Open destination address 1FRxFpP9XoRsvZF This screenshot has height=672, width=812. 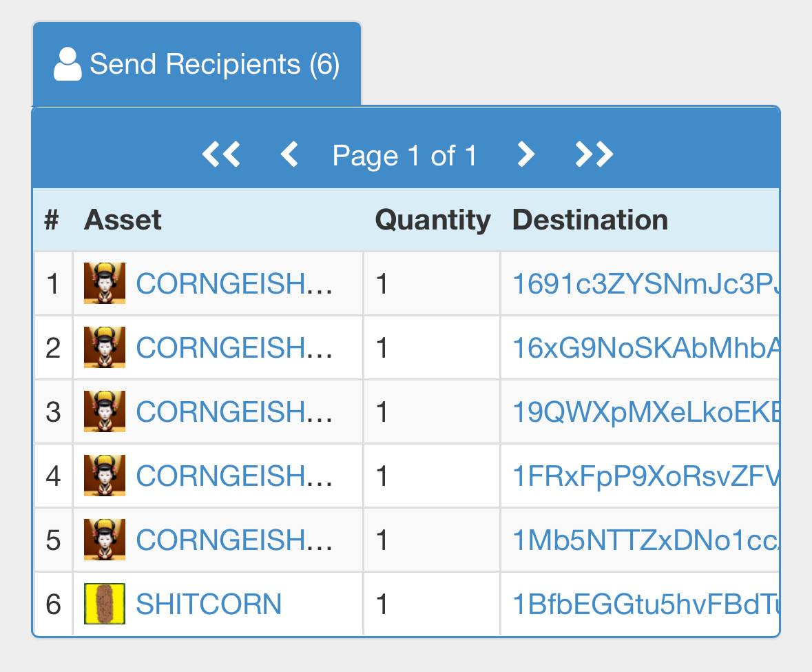click(x=646, y=476)
